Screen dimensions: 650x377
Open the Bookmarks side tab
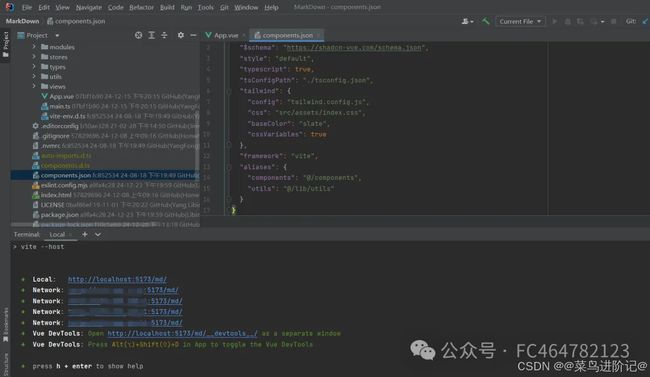point(5,325)
